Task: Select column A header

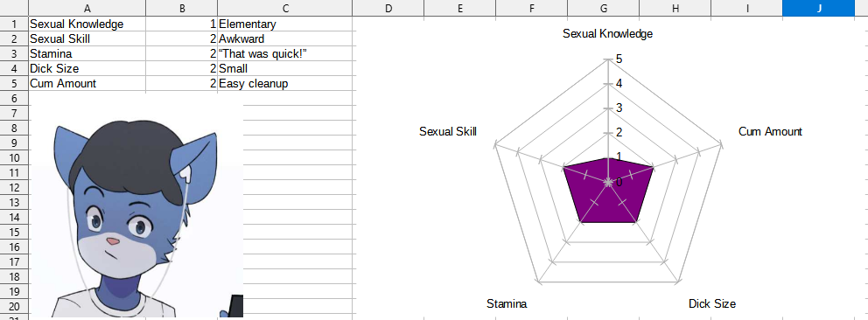Action: coord(87,8)
